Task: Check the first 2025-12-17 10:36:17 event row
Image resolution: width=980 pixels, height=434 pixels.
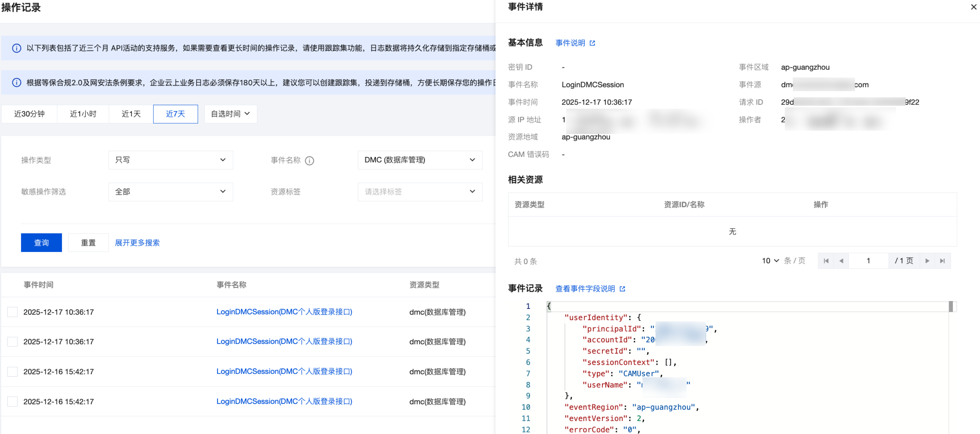Action: point(13,312)
